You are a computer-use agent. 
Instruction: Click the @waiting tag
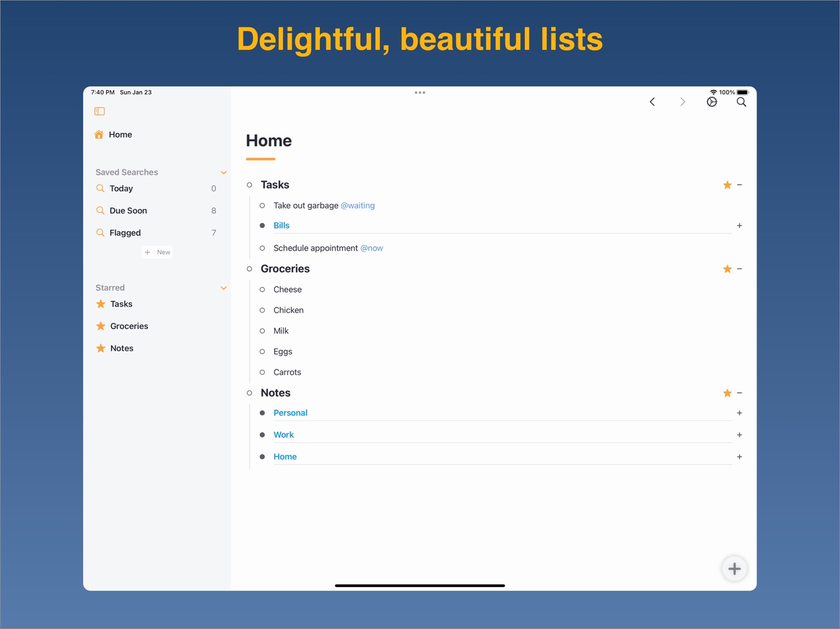pyautogui.click(x=358, y=206)
